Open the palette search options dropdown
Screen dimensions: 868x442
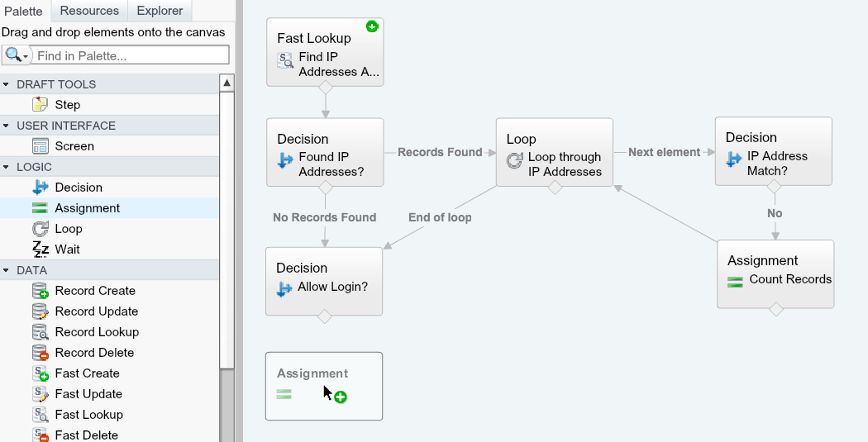click(x=17, y=55)
